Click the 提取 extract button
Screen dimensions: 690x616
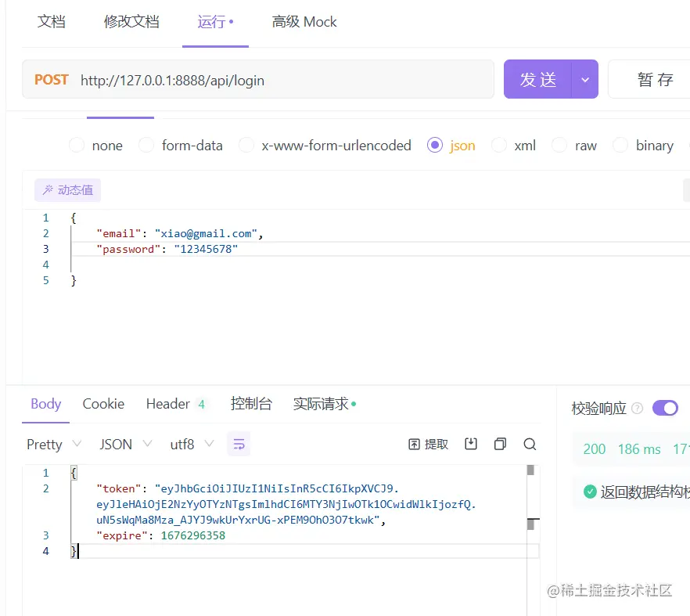(428, 444)
